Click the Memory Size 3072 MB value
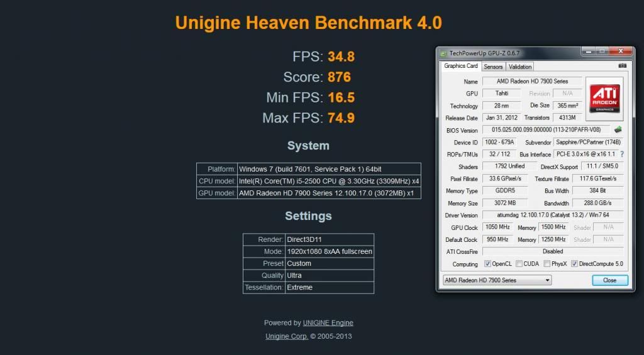This screenshot has width=644, height=355. 505,203
